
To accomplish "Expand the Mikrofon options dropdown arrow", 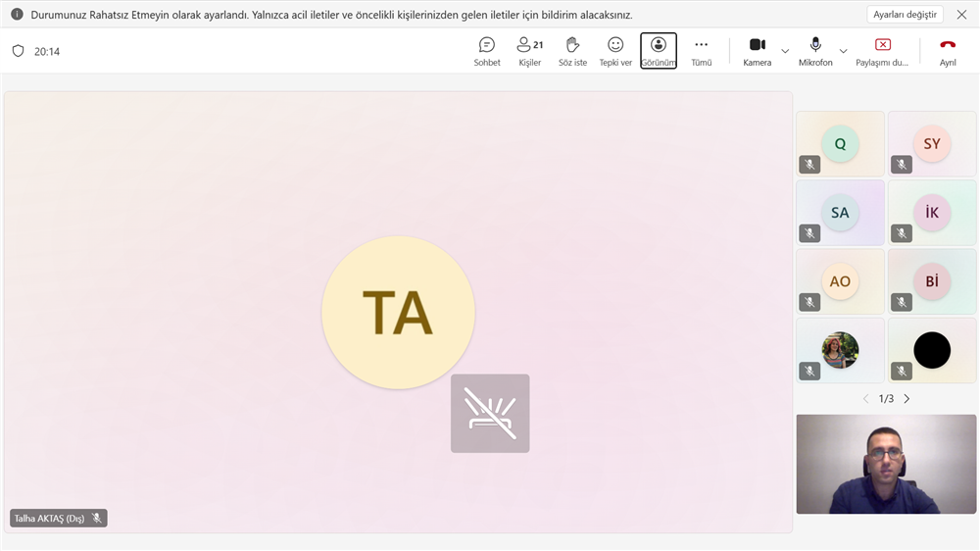I will [x=843, y=51].
